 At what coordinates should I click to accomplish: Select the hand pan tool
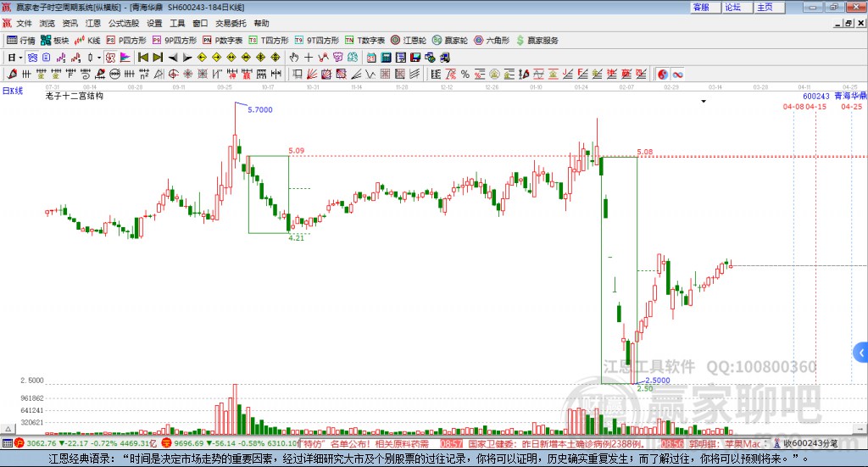294,58
